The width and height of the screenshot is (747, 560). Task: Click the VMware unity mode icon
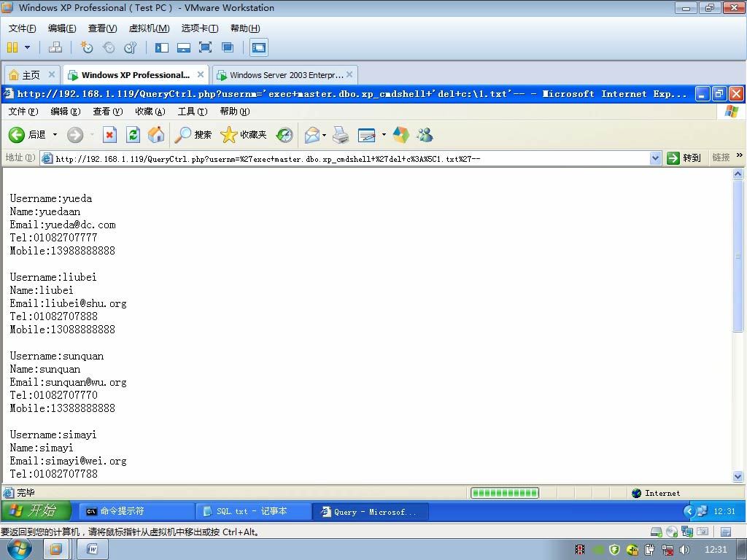point(228,47)
